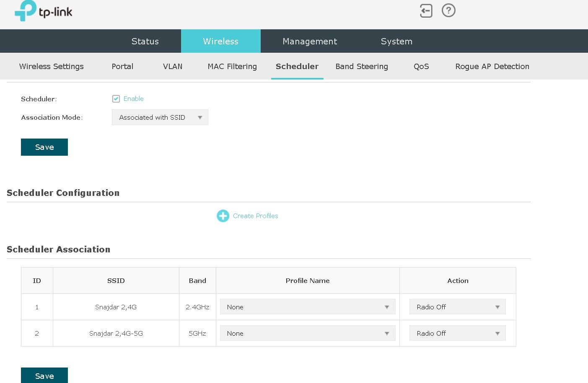Expand Profile Name dropdown for Snajdar 2,4G-5G
This screenshot has width=588, height=383.
point(307,334)
